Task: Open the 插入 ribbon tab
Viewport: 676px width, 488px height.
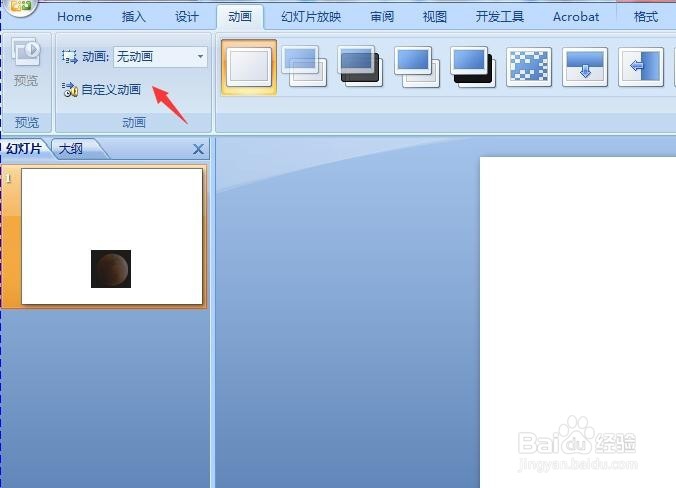Action: coord(134,17)
